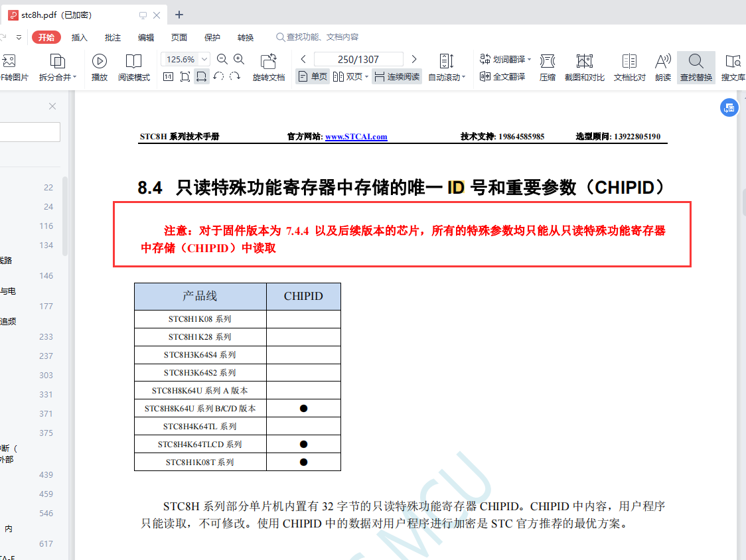Jump to the outline entry for page 375
The width and height of the screenshot is (746, 560).
tap(46, 433)
